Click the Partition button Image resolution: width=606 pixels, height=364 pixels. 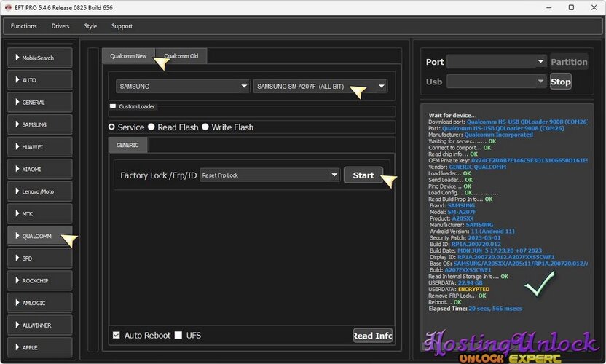click(x=570, y=62)
